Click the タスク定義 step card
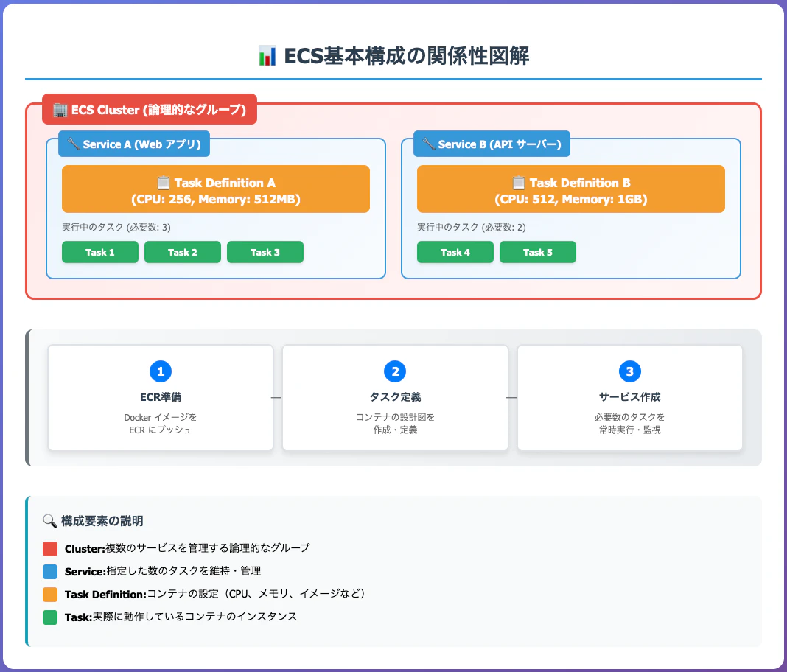The height and width of the screenshot is (672, 787). pyautogui.click(x=395, y=397)
